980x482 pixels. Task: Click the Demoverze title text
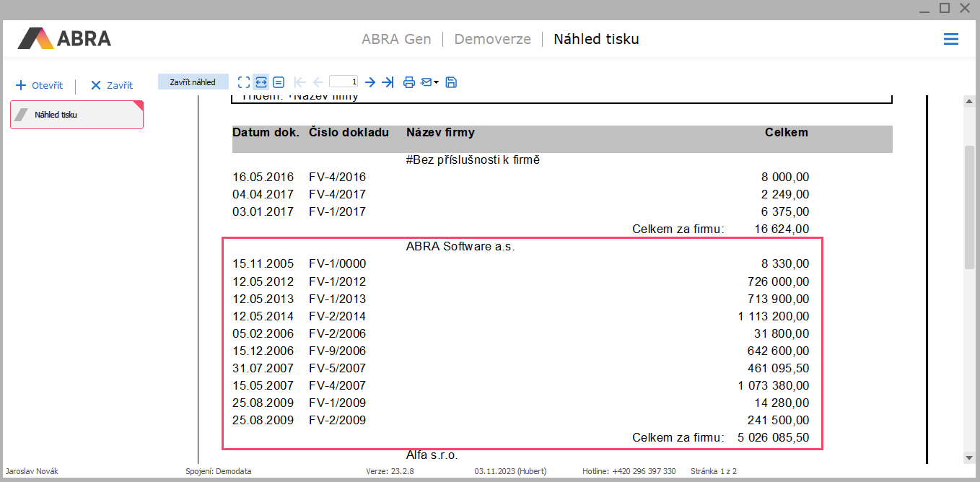[492, 39]
